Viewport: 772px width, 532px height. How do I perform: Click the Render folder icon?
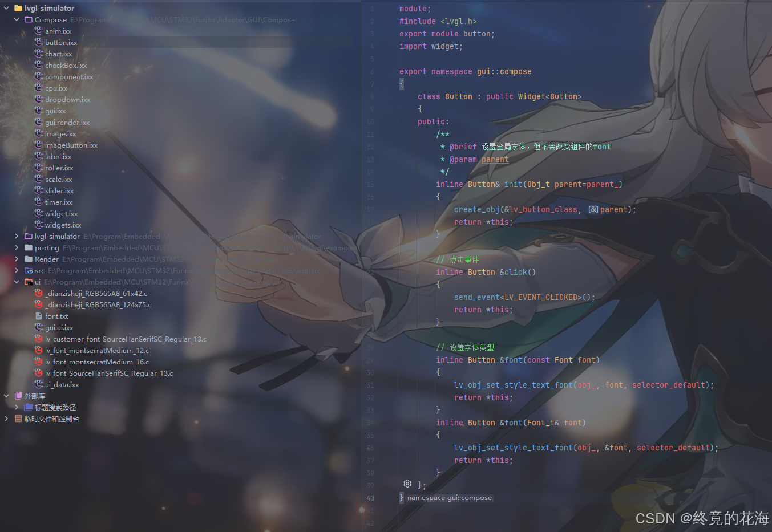[29, 259]
